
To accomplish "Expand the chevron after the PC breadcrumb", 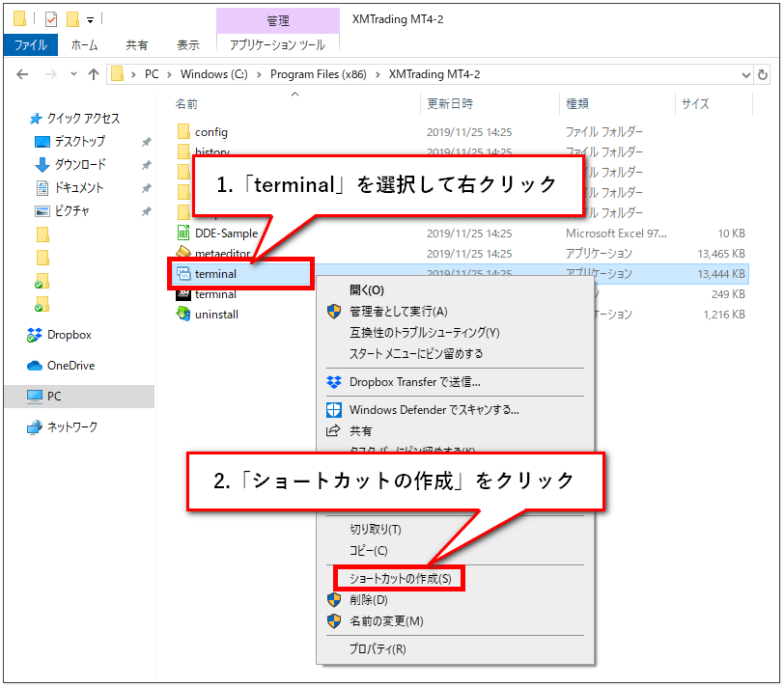I will pos(170,75).
